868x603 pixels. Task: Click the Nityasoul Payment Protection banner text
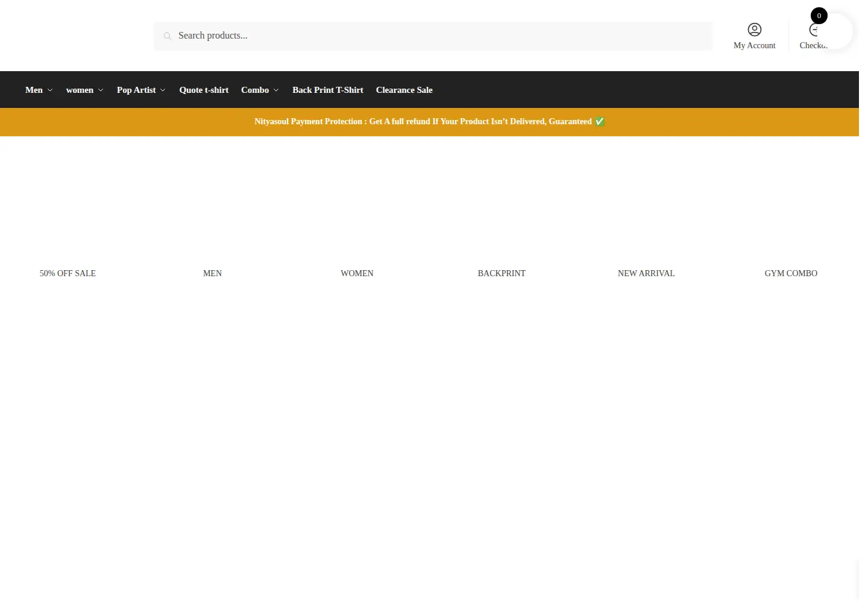(429, 121)
